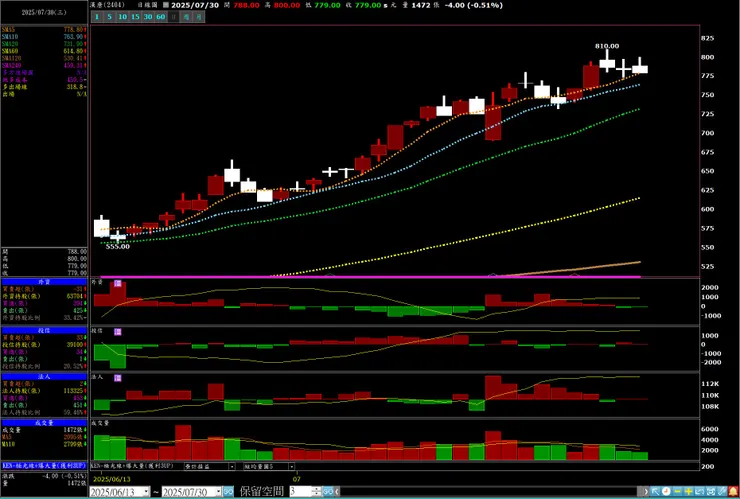
Task: Switch to the weekly (週) chart
Action: pos(186,17)
